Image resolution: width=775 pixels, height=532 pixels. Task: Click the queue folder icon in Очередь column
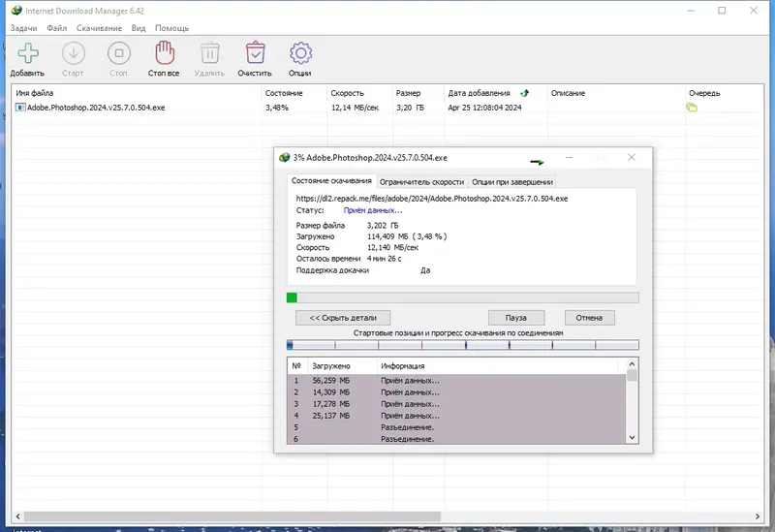(692, 108)
